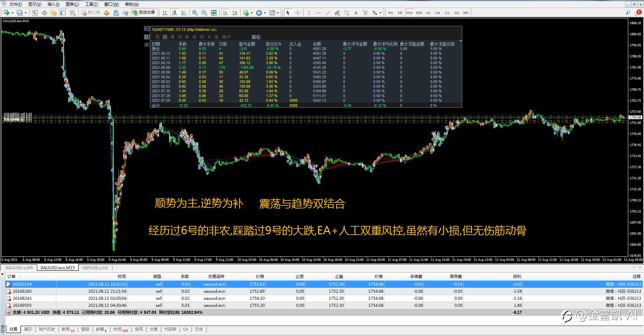This screenshot has width=644, height=335.
Task: Expand the arrows objects dropdown
Action: tap(380, 13)
